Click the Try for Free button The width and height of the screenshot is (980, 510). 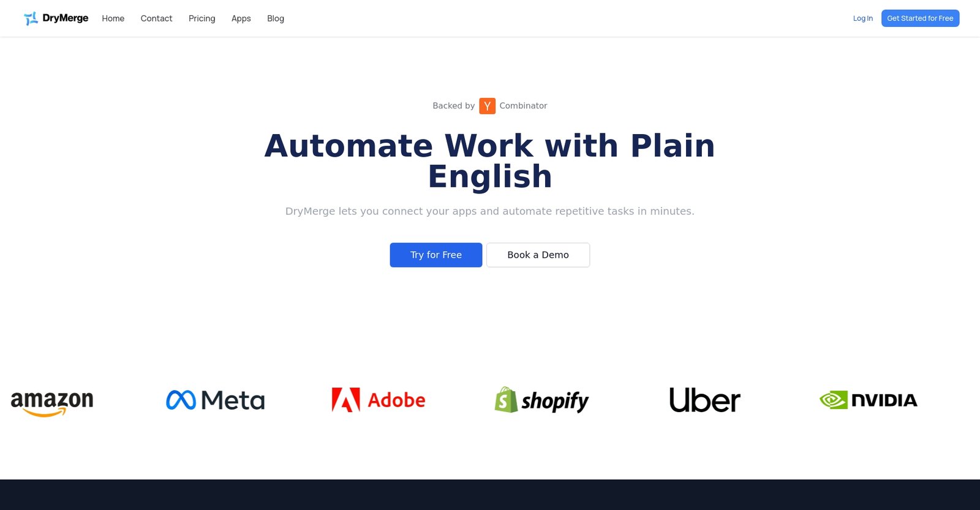[436, 255]
